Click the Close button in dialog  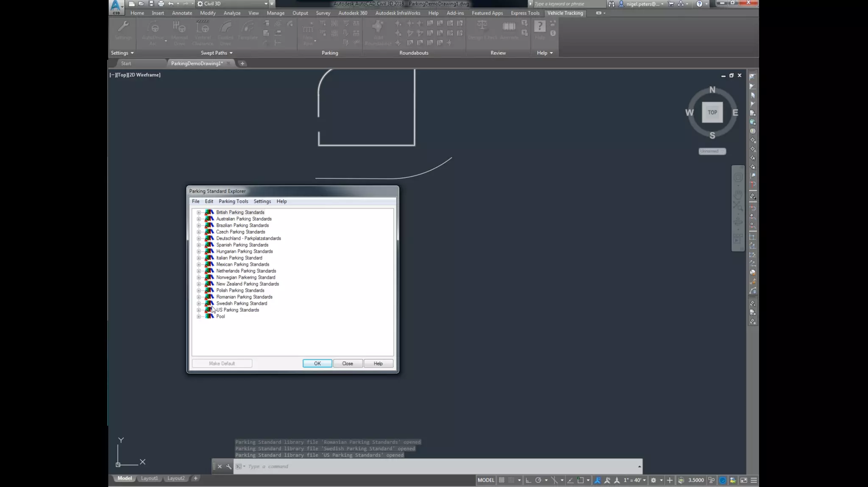coord(348,363)
